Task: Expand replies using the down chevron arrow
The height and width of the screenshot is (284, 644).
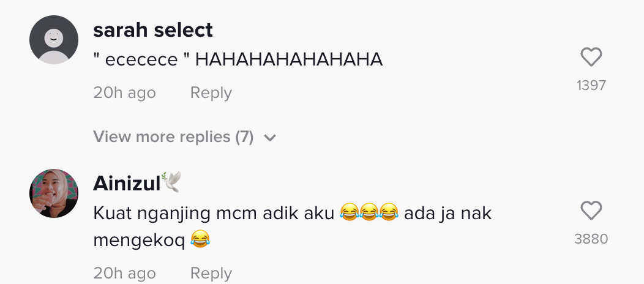Action: [269, 138]
